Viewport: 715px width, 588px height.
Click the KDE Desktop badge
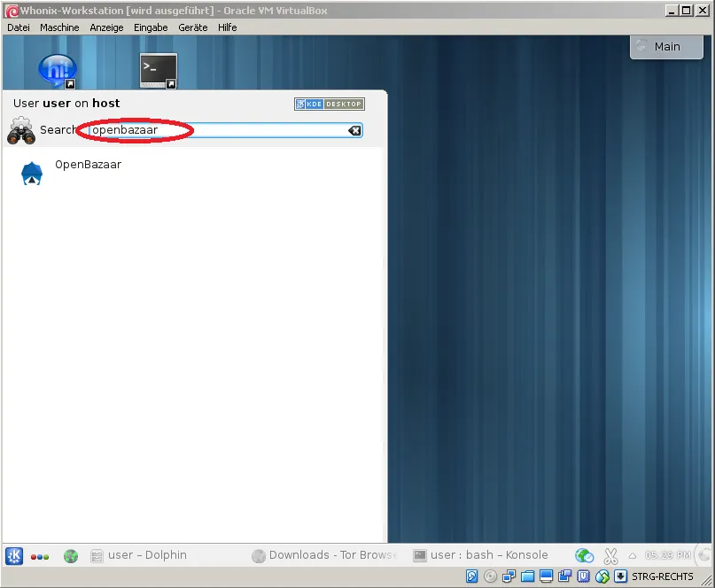click(330, 104)
